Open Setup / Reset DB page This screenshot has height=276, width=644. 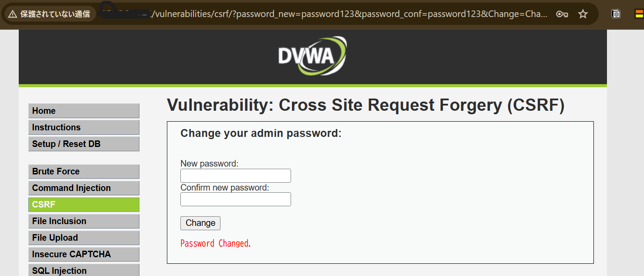click(x=84, y=144)
